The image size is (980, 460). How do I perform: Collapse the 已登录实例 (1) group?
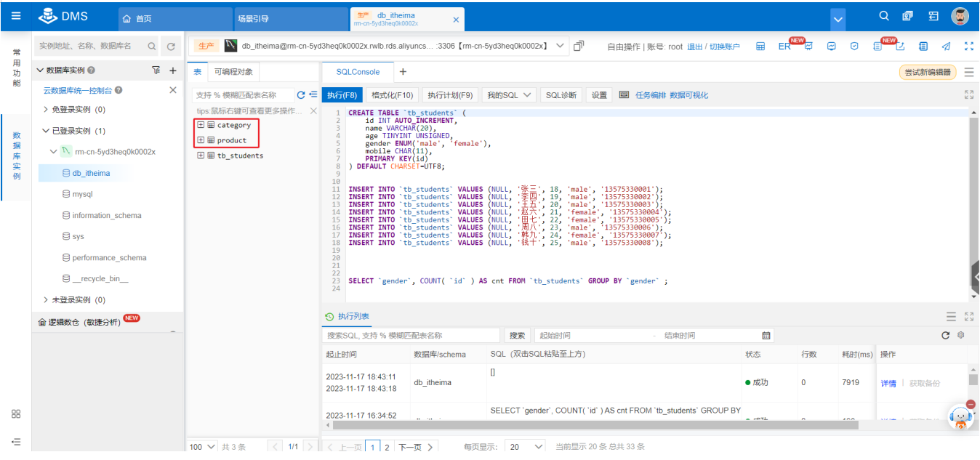47,131
